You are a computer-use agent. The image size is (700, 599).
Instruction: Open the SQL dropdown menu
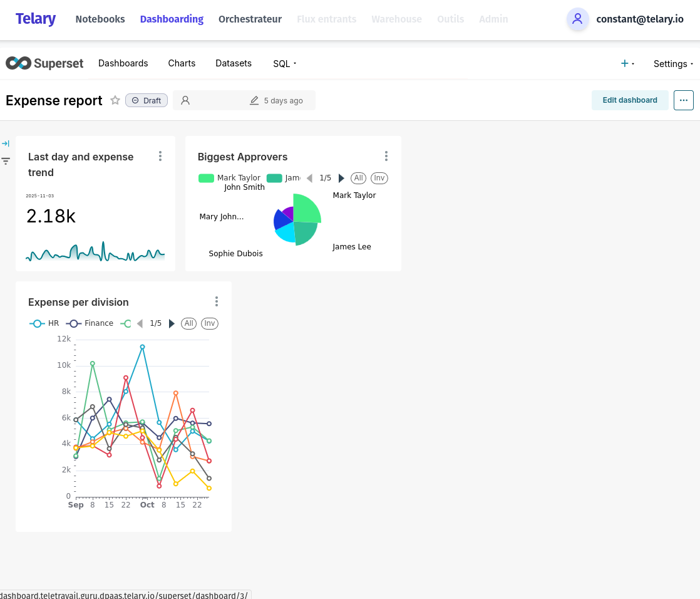[x=283, y=63]
